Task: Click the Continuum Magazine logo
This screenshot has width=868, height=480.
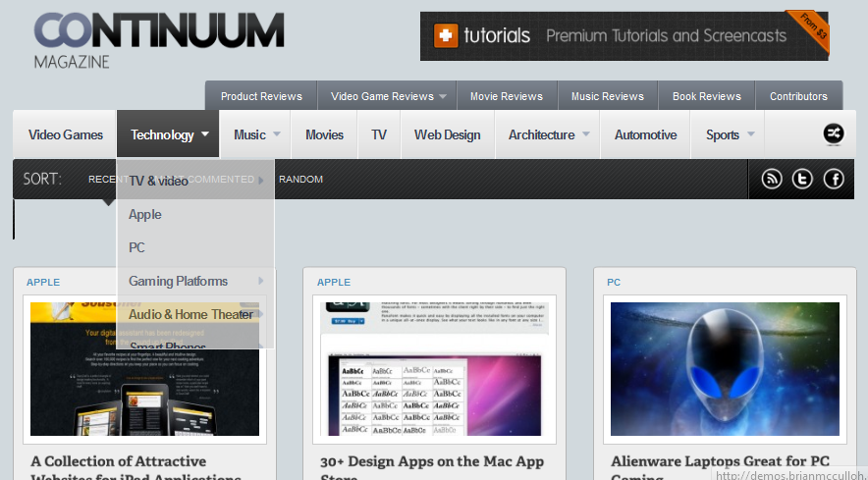Action: 159,40
